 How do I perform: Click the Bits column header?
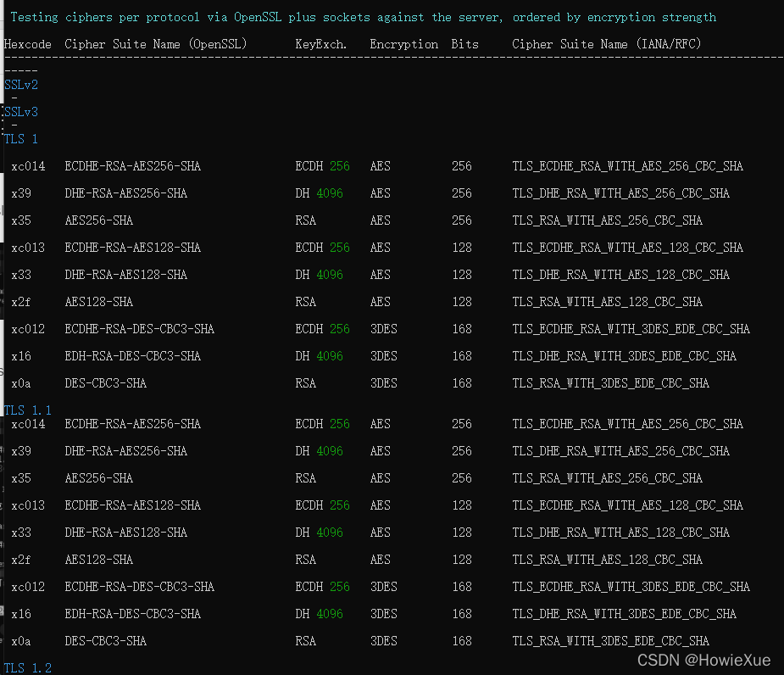tap(464, 45)
